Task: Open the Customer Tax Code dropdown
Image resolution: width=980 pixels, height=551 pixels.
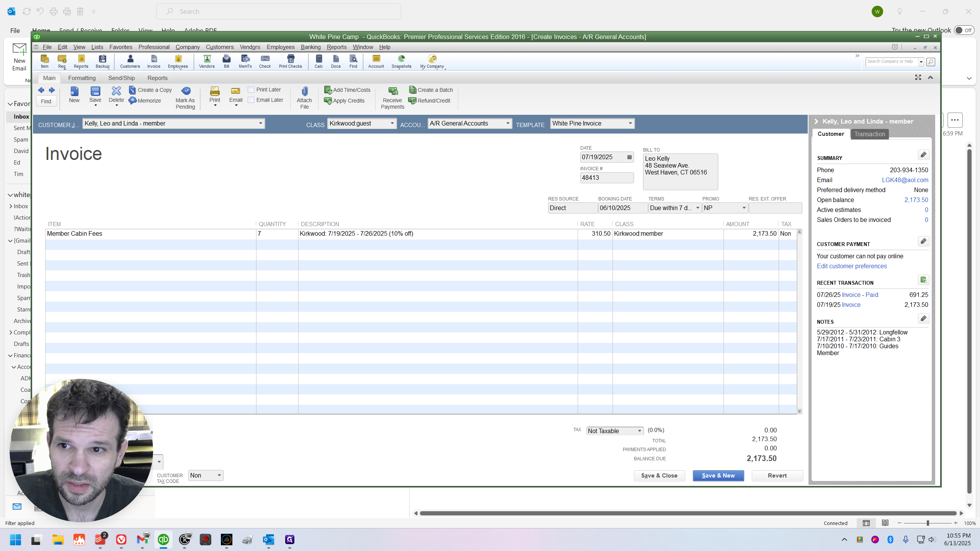Action: (219, 475)
